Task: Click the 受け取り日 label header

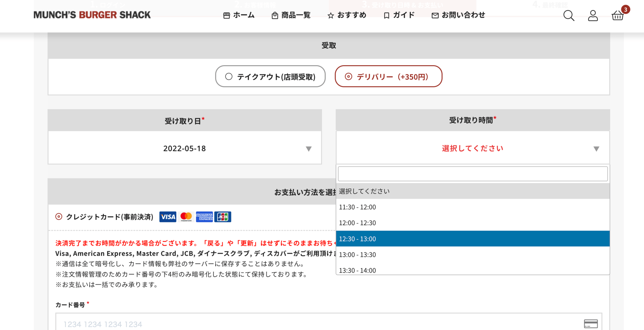Action: pyautogui.click(x=185, y=121)
